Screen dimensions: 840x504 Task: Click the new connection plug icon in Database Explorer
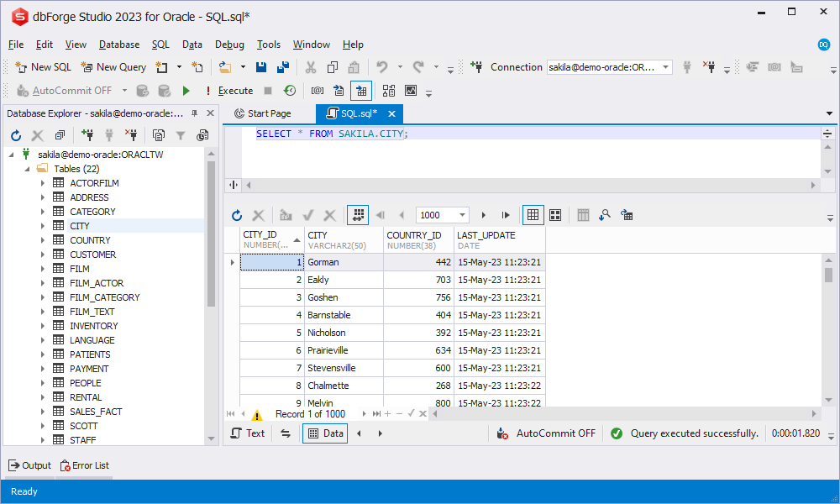click(87, 135)
